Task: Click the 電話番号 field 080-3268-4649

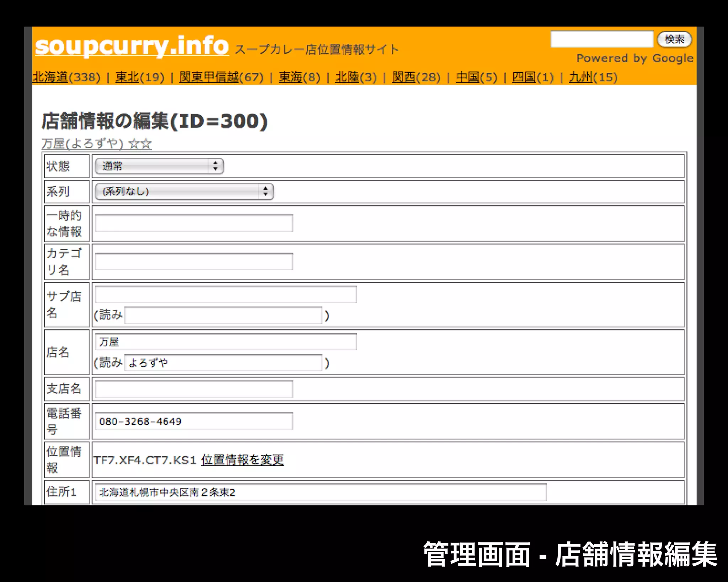Action: [194, 421]
